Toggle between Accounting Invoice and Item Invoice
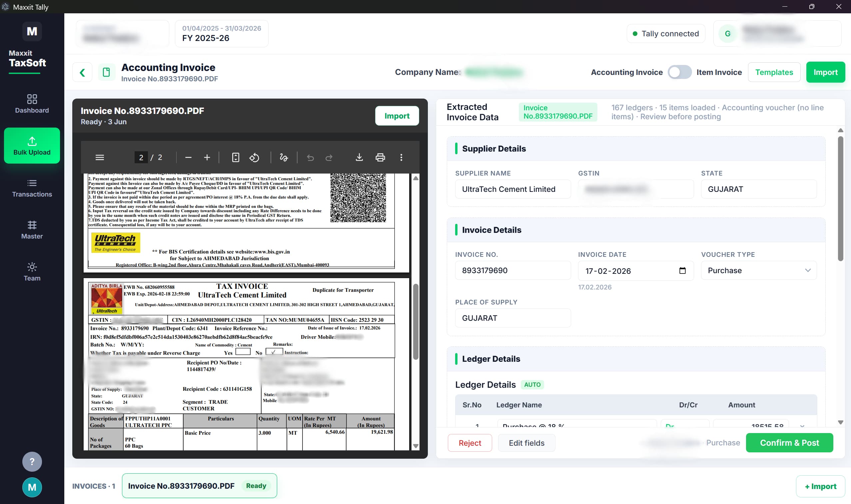The height and width of the screenshot is (504, 851). 679,72
